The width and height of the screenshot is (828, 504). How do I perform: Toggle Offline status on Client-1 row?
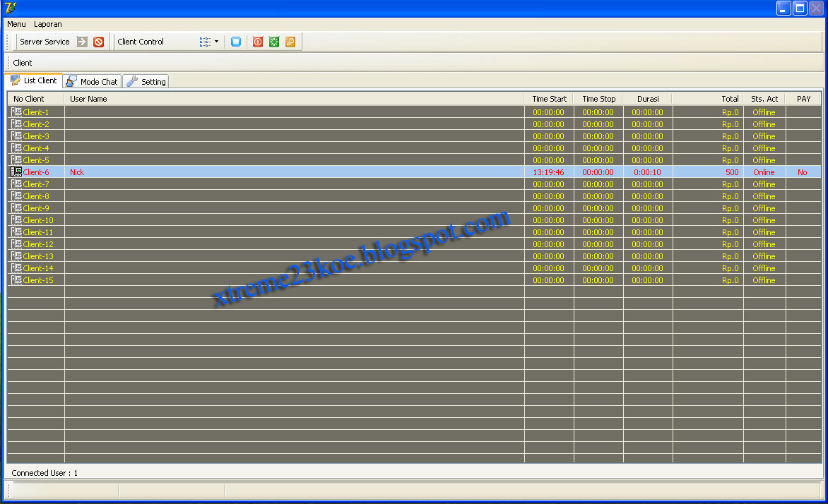click(764, 112)
